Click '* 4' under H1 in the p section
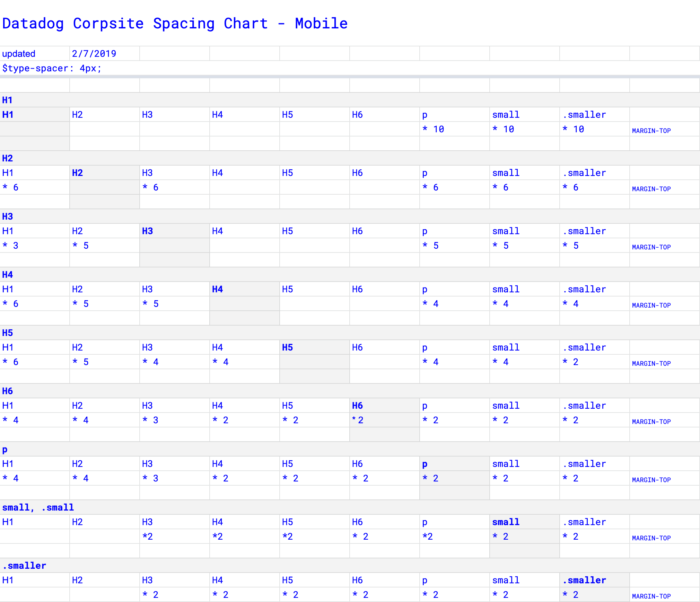Image resolution: width=700 pixels, height=602 pixels. [10, 478]
